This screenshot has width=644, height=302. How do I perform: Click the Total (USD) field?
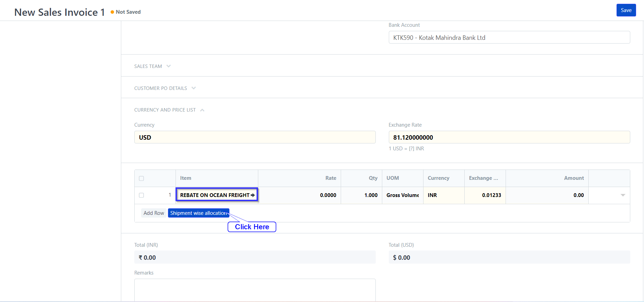point(509,257)
